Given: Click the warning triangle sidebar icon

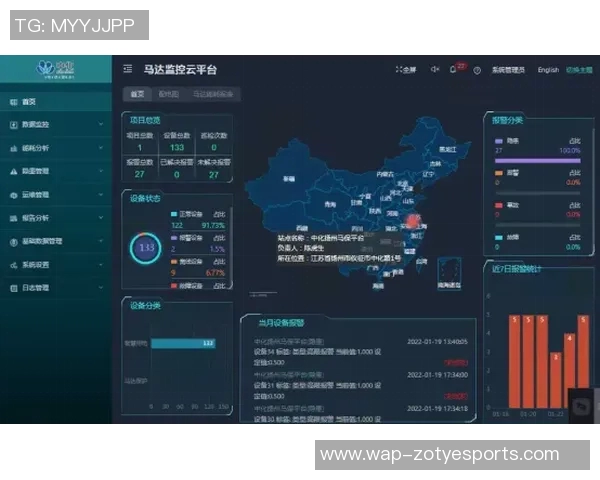Looking at the screenshot, I should click(x=13, y=171).
